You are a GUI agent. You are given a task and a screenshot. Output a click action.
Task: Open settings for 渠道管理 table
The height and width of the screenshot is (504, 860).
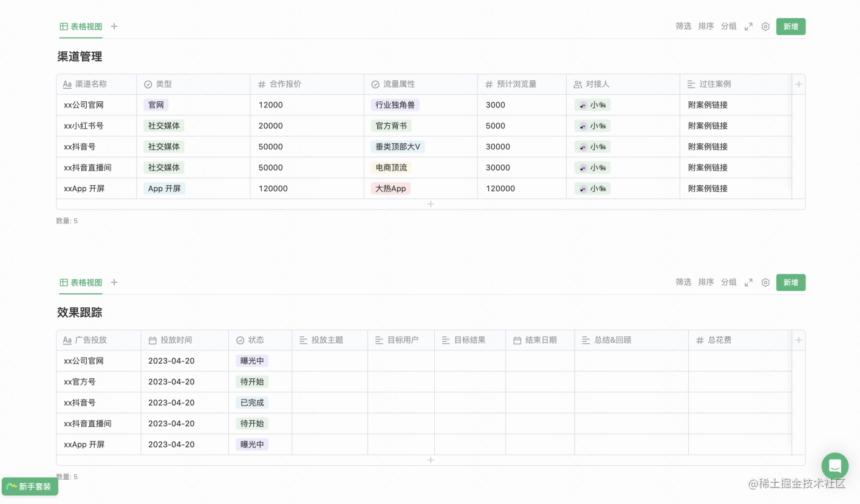[x=766, y=27]
